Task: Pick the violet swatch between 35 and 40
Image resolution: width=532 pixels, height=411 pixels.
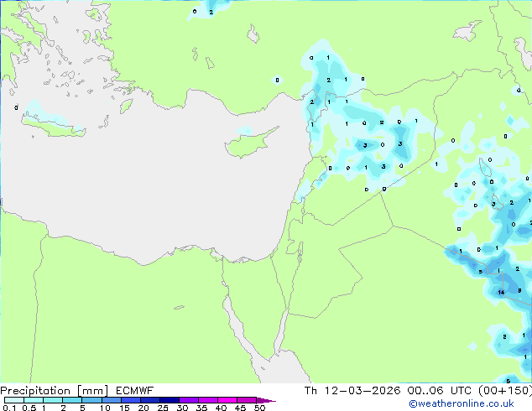Action: 208,400
